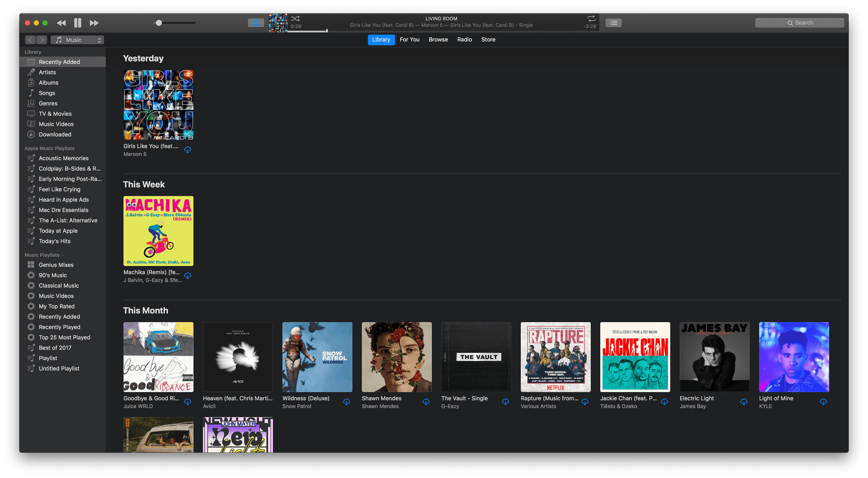Open the Shawn Mendes album artwork
The image size is (868, 478).
coord(396,357)
